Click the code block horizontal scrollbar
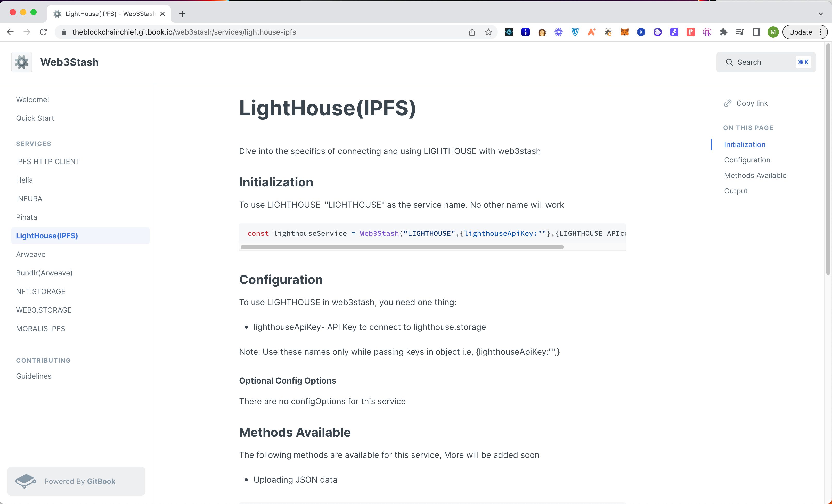 click(x=402, y=247)
